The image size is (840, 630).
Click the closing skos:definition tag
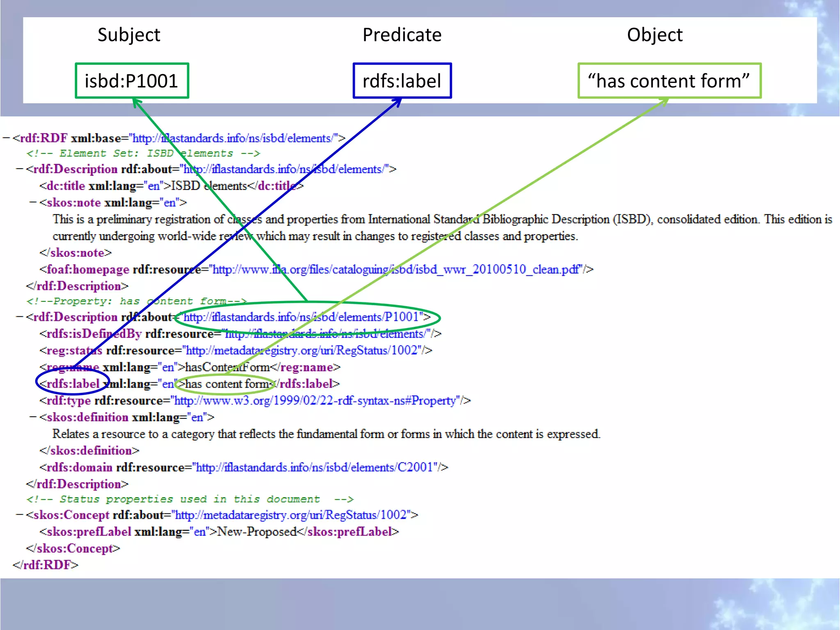[89, 451]
